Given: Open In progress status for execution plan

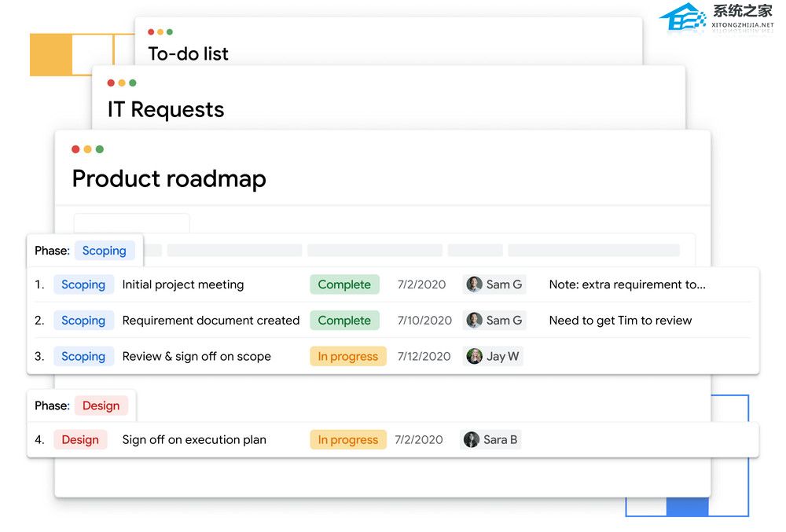Looking at the screenshot, I should (x=348, y=440).
